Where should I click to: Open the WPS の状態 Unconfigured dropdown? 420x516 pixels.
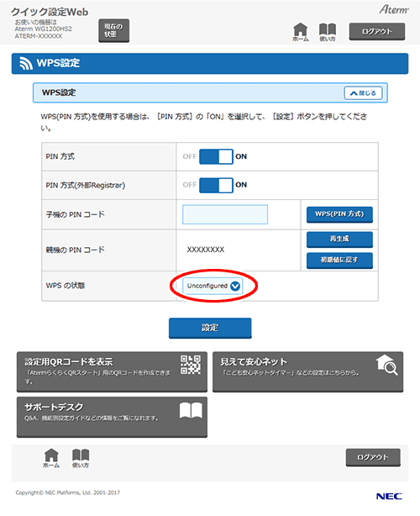click(213, 286)
